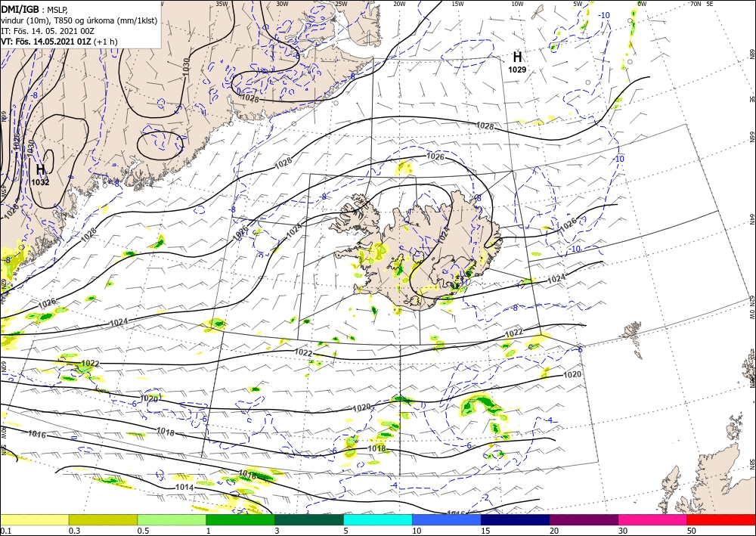Image resolution: width=756 pixels, height=536 pixels.
Task: Click the blue 10–15 legend color band
Action: pyautogui.click(x=447, y=519)
